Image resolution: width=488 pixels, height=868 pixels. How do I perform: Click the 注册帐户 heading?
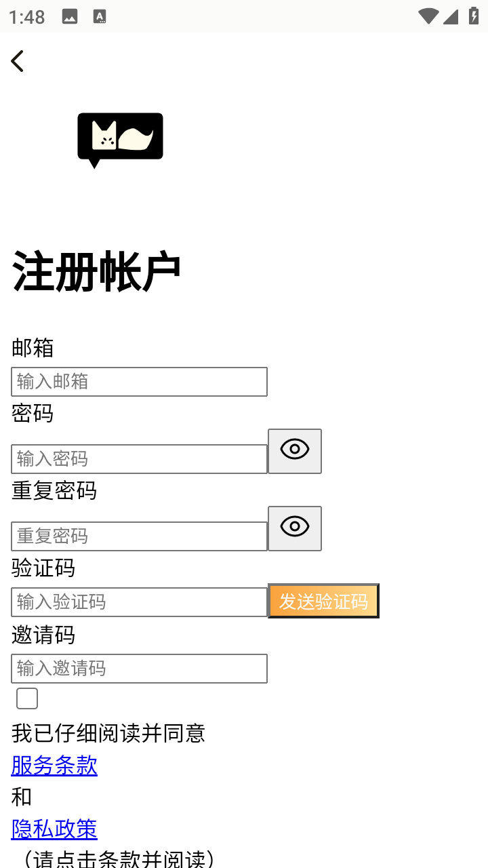tap(97, 272)
